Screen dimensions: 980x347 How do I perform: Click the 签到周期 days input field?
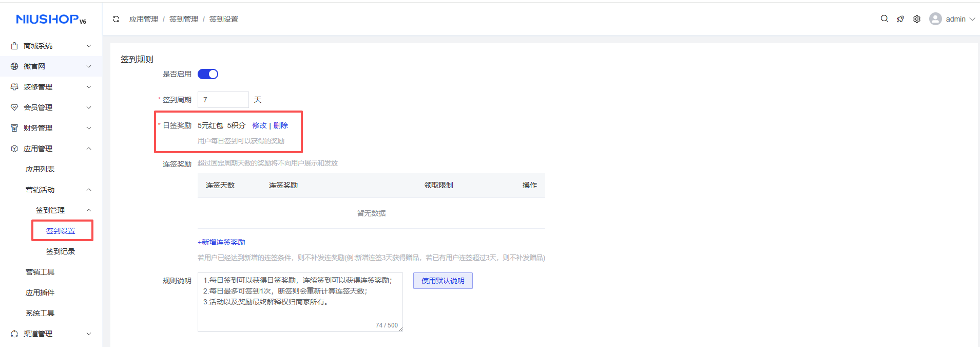223,100
